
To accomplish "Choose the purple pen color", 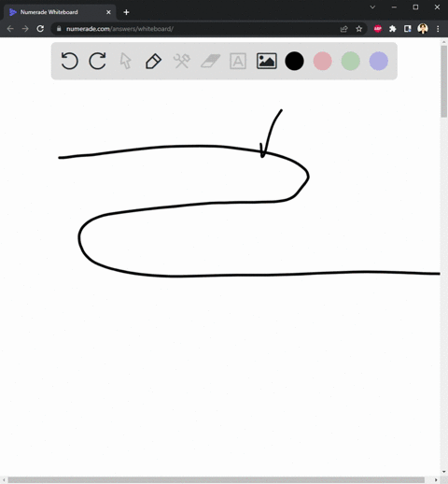I will [x=379, y=61].
